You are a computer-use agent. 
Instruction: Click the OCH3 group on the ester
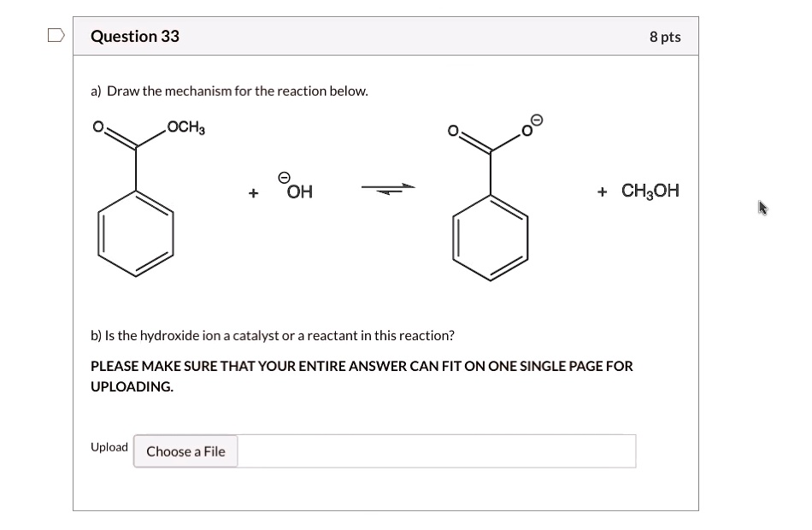tap(186, 127)
